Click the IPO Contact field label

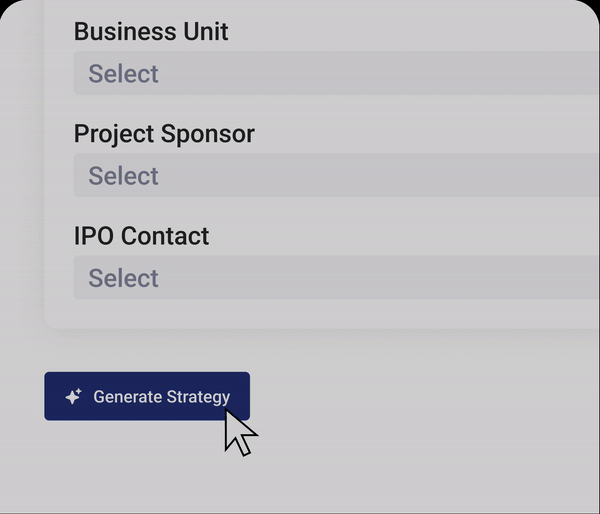(x=141, y=236)
